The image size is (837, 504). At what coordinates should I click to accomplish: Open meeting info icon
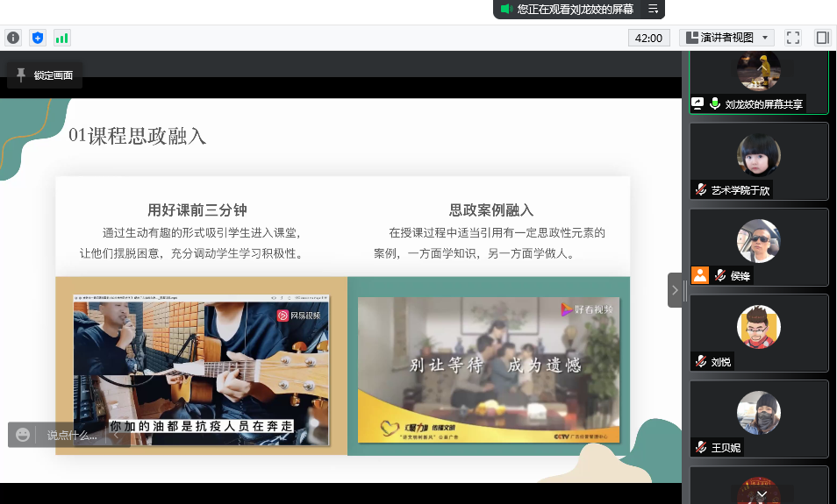13,38
